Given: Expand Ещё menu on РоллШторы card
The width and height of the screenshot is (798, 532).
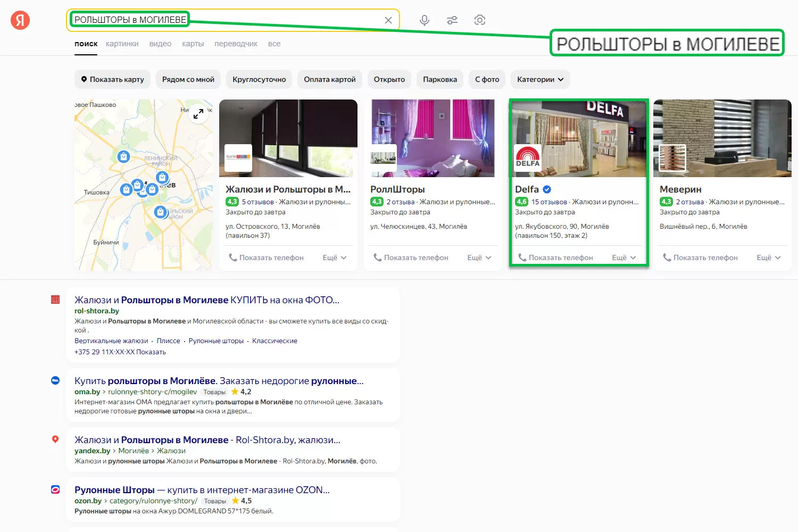Looking at the screenshot, I should pyautogui.click(x=479, y=257).
